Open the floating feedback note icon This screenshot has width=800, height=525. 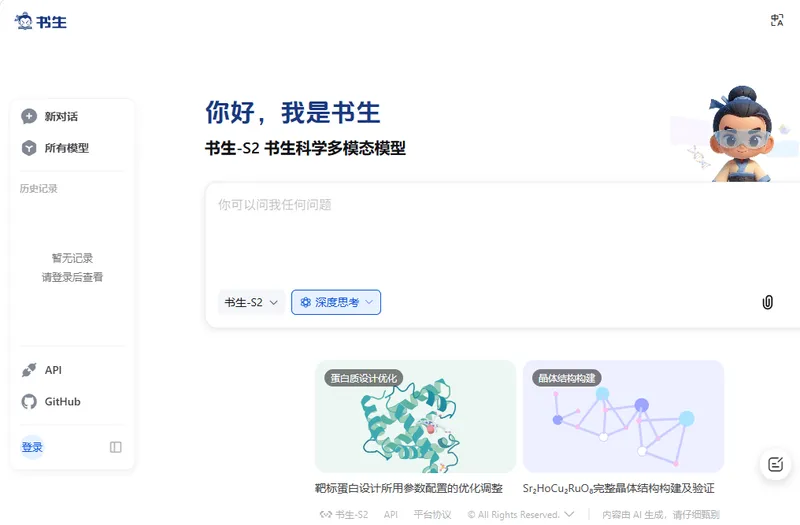(x=776, y=464)
